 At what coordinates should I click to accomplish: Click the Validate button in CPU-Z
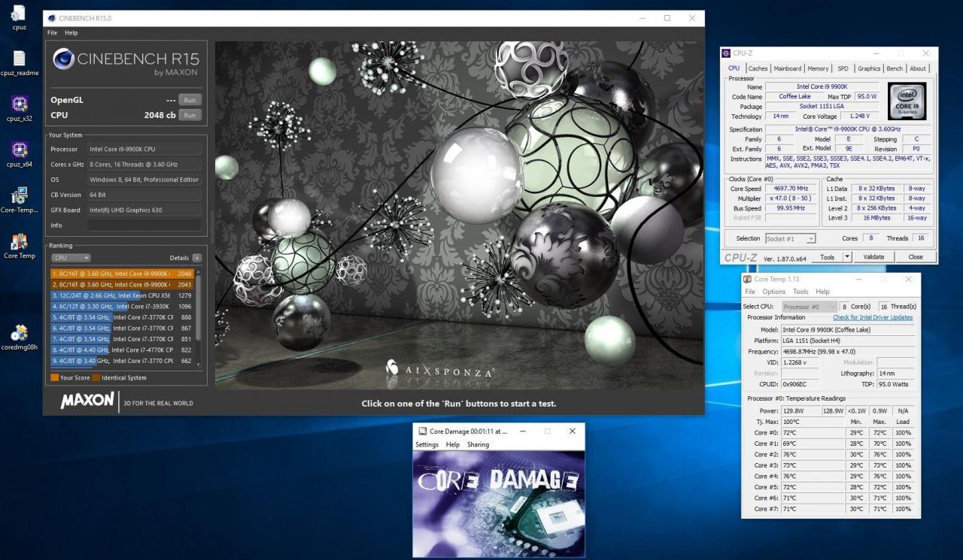pyautogui.click(x=873, y=257)
